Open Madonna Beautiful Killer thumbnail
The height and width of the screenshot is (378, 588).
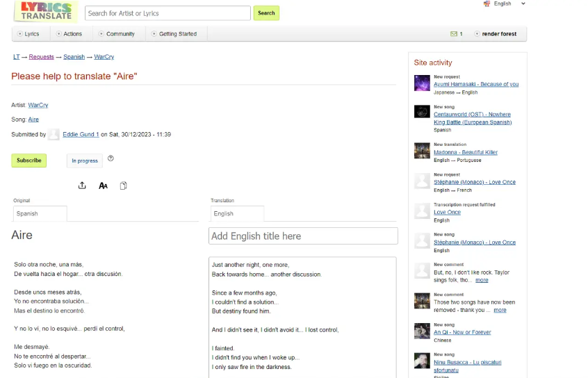pyautogui.click(x=422, y=150)
